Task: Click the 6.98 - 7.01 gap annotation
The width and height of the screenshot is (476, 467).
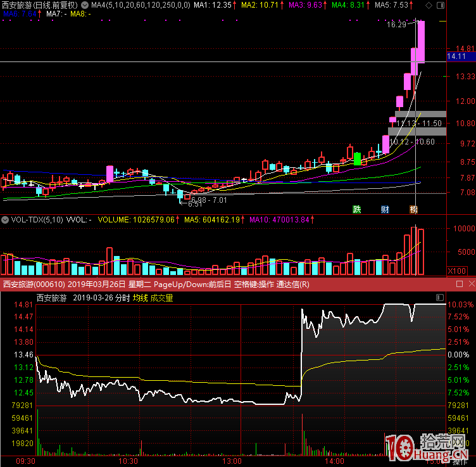Action: [209, 200]
